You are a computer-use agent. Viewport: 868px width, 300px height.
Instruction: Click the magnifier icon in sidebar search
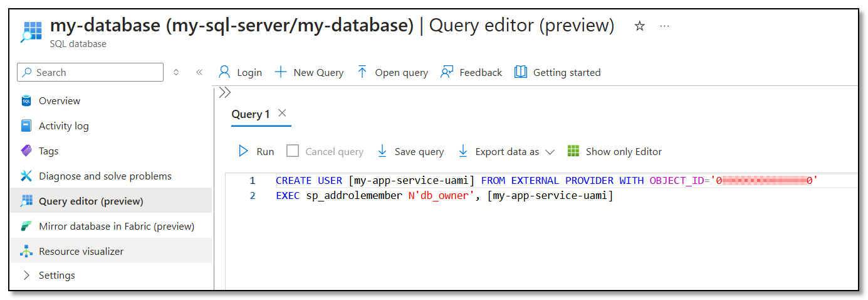click(x=27, y=72)
